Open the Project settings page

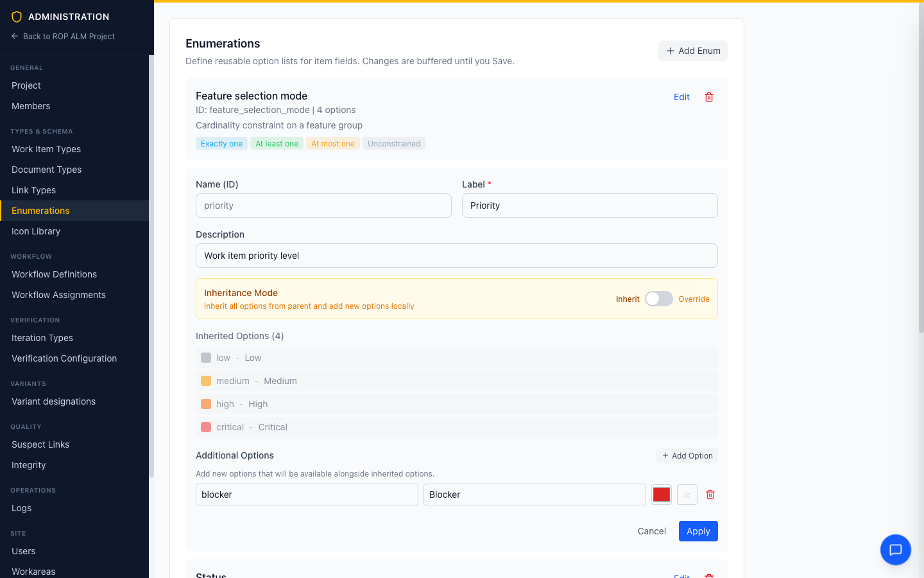tap(74, 85)
